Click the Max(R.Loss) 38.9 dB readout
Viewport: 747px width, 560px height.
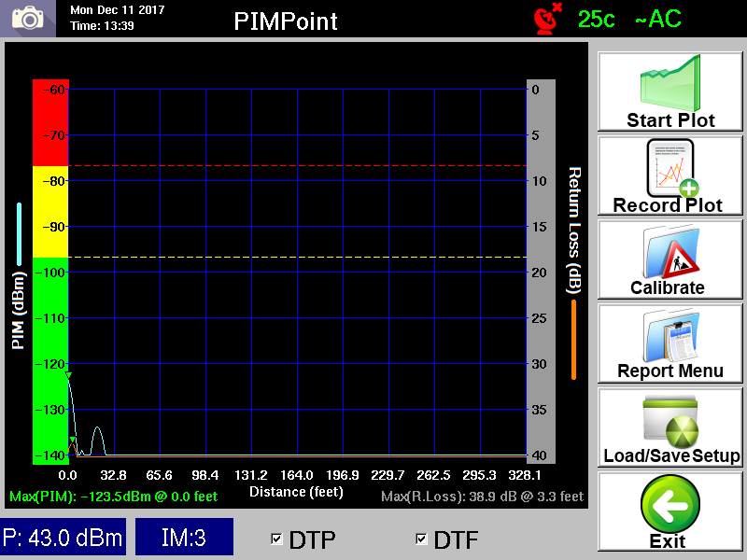point(482,497)
